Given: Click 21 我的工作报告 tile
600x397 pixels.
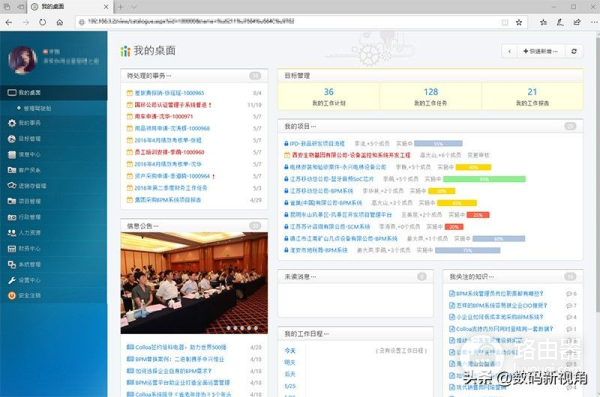Looking at the screenshot, I should pos(532,96).
